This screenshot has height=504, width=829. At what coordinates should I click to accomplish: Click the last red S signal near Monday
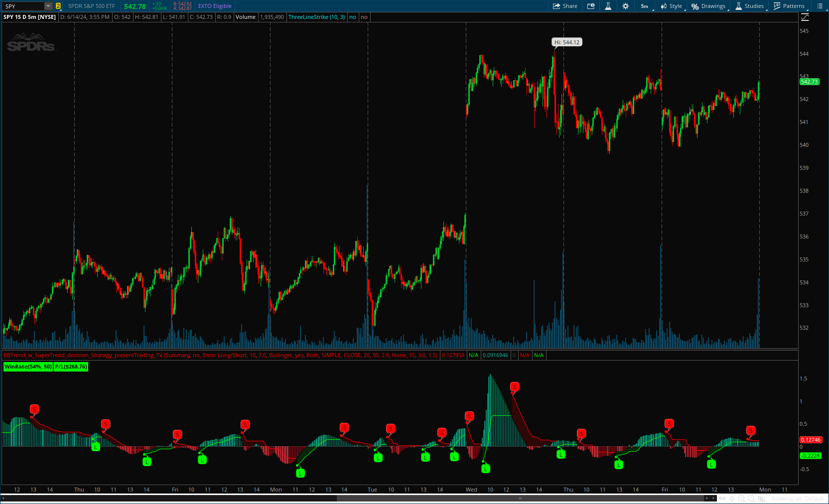pos(751,430)
